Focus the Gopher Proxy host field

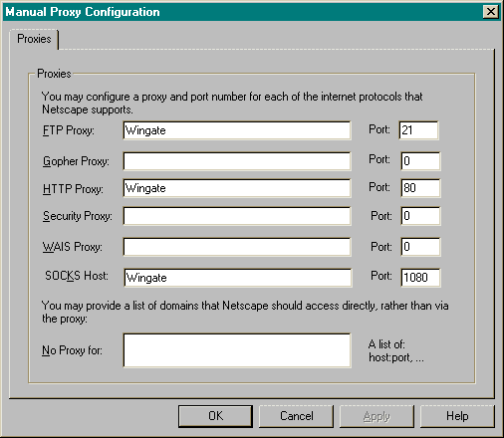[x=237, y=161]
